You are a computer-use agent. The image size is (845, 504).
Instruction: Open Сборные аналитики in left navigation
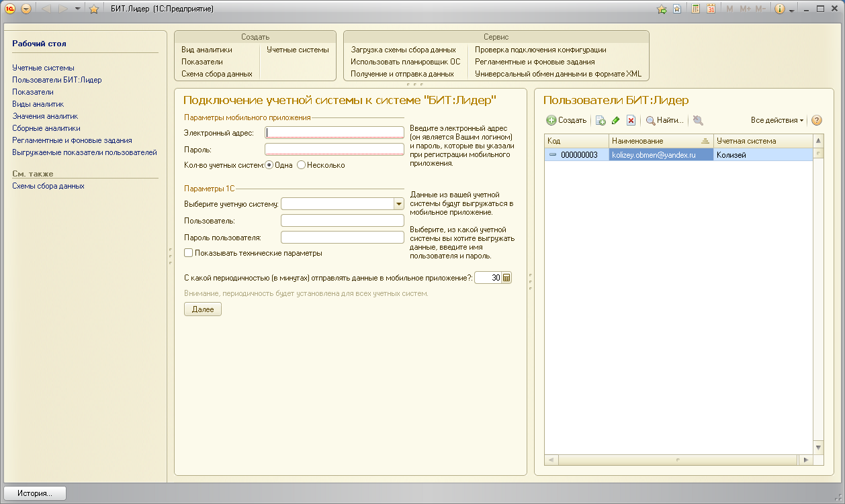click(x=46, y=128)
